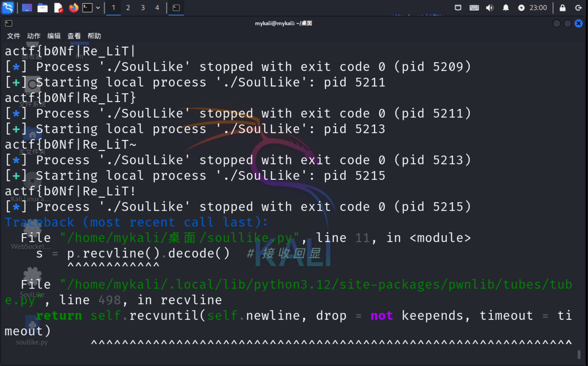Screen dimensions: 588x366
Task: Switch to workspace 4
Action: pos(157,8)
